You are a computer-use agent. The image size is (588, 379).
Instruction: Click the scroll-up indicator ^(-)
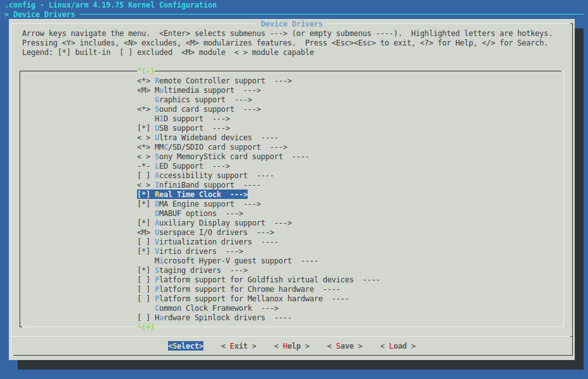145,71
